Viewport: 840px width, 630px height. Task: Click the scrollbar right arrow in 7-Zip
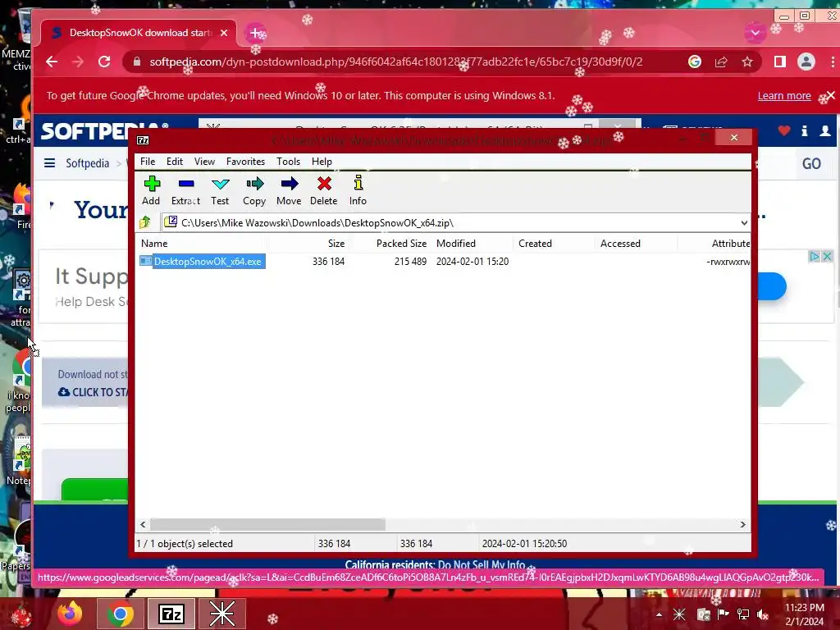[x=743, y=524]
